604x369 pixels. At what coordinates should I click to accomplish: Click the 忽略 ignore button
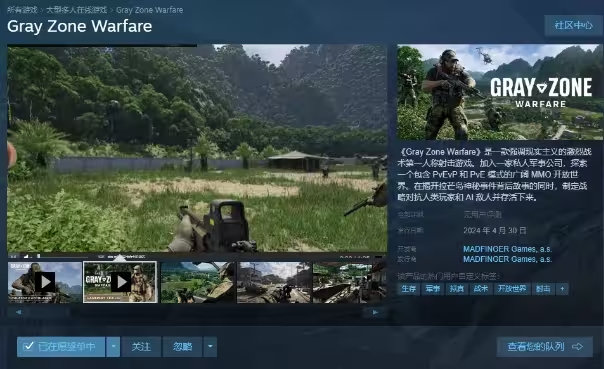(x=183, y=347)
